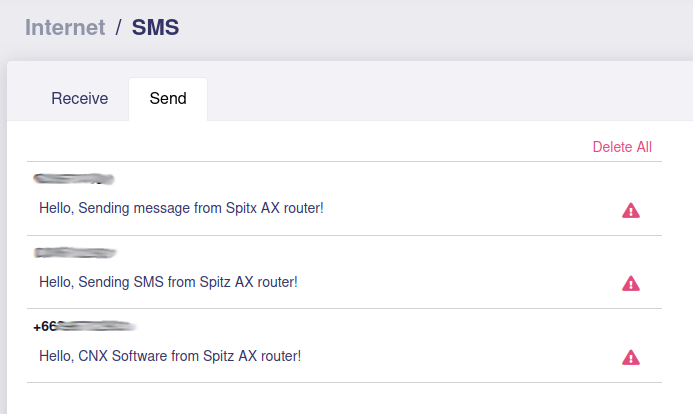Open the warning triangle next to CNX Software message
The width and height of the screenshot is (693, 414).
point(631,357)
